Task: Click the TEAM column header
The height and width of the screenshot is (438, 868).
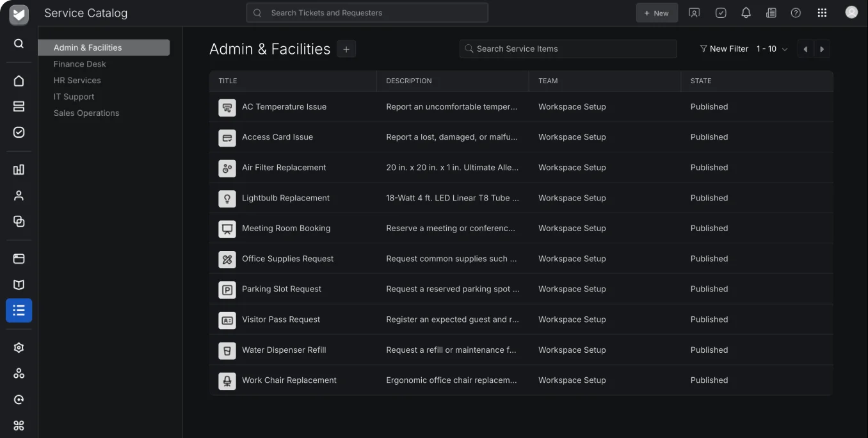Action: coord(548,81)
